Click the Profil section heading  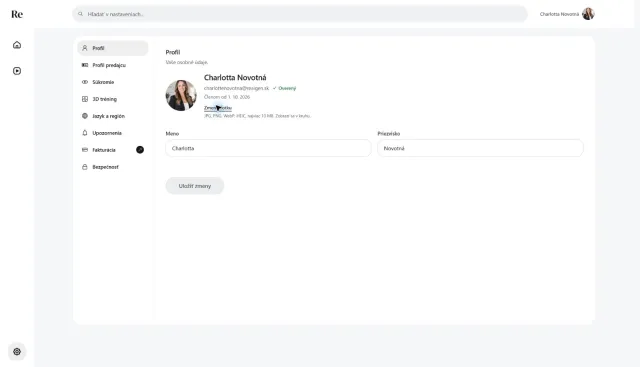[x=173, y=52]
